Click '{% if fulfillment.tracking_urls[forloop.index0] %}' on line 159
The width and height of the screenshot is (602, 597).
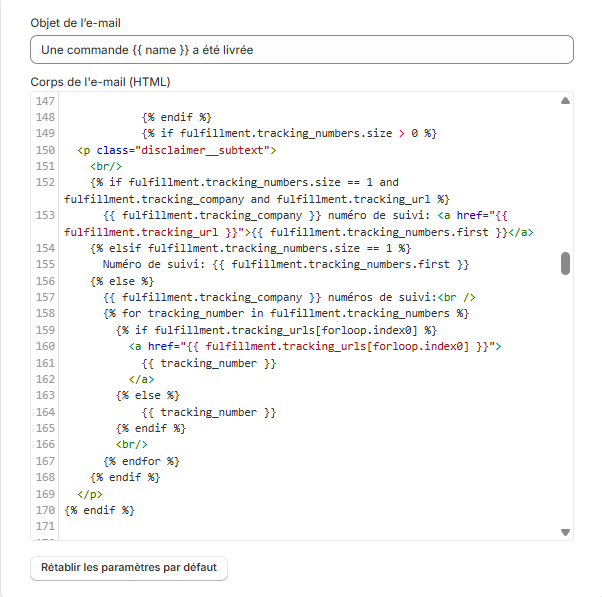coord(276,330)
